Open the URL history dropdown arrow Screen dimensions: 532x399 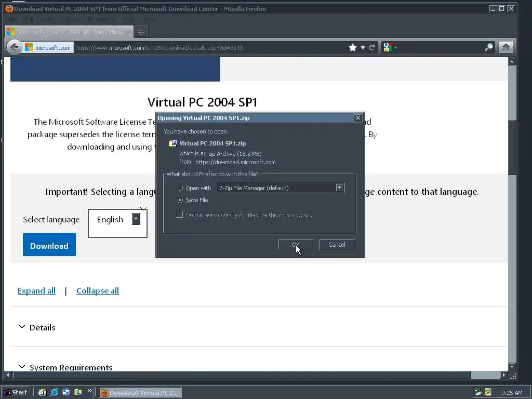point(363,47)
